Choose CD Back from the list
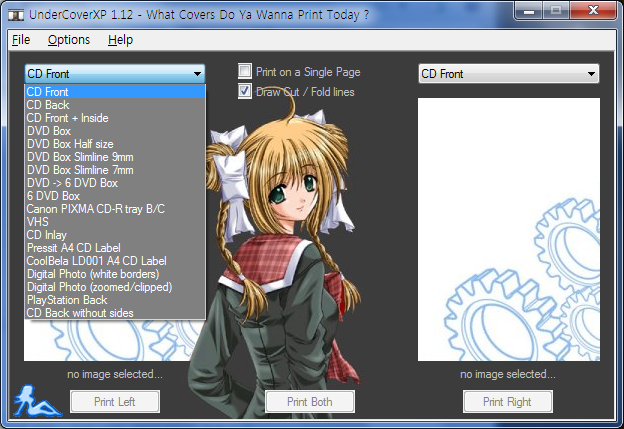Screen dimensions: 624x429 pos(115,105)
